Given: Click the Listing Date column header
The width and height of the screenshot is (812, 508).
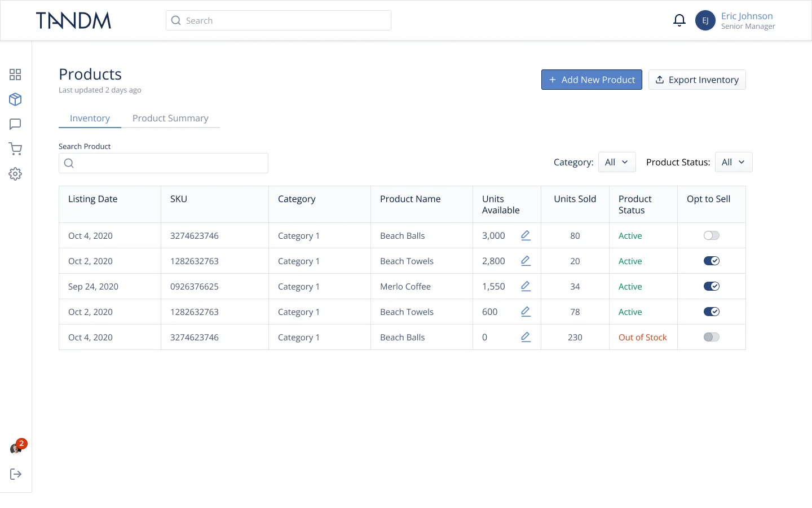Looking at the screenshot, I should point(110,204).
